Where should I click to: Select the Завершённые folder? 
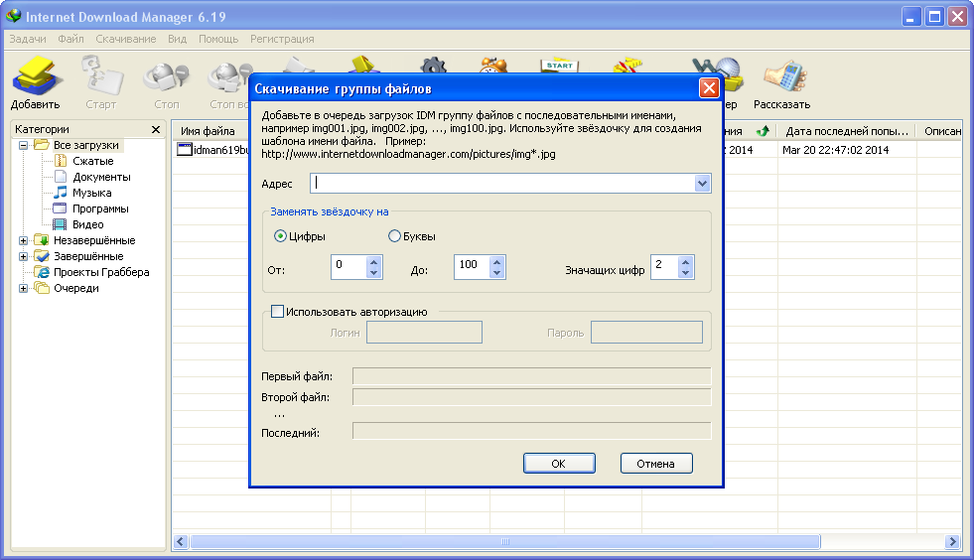pos(88,256)
